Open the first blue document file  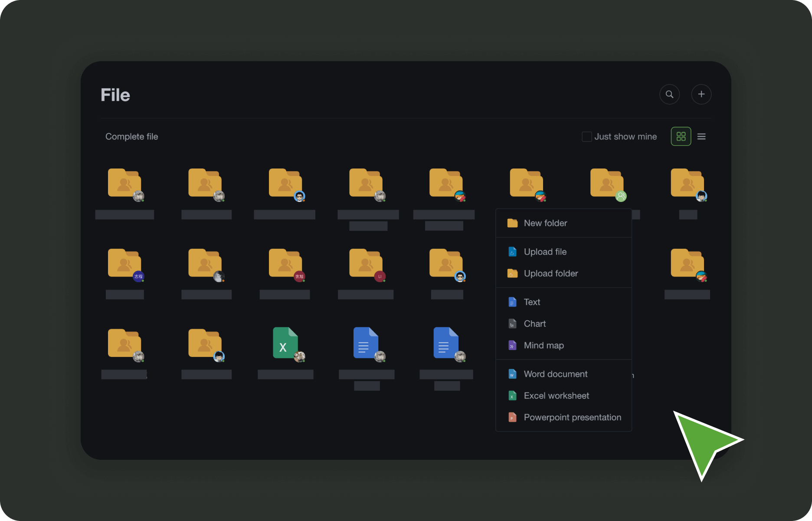pyautogui.click(x=366, y=343)
